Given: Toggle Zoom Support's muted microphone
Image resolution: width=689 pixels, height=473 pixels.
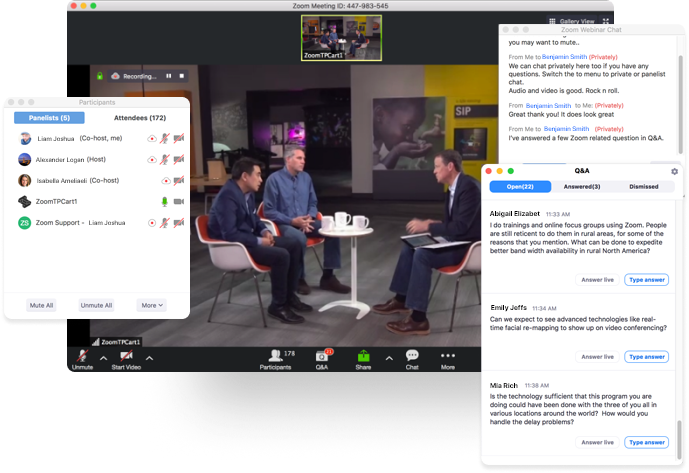Looking at the screenshot, I should 164,222.
